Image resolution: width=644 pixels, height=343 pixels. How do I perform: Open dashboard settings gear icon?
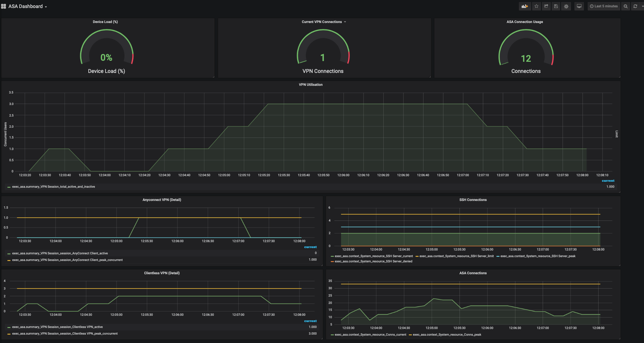[x=566, y=6]
